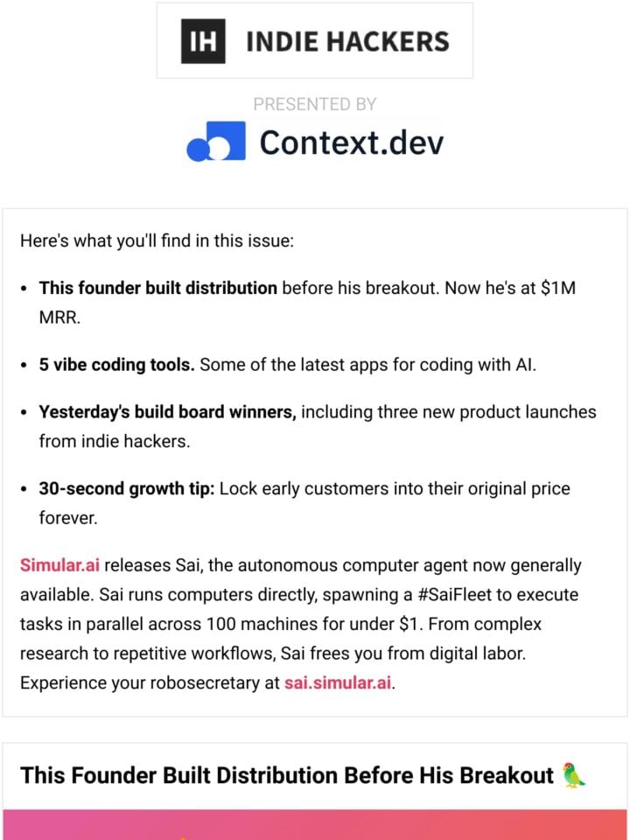Click 'Experience your robosecretary at' sentence

150,683
